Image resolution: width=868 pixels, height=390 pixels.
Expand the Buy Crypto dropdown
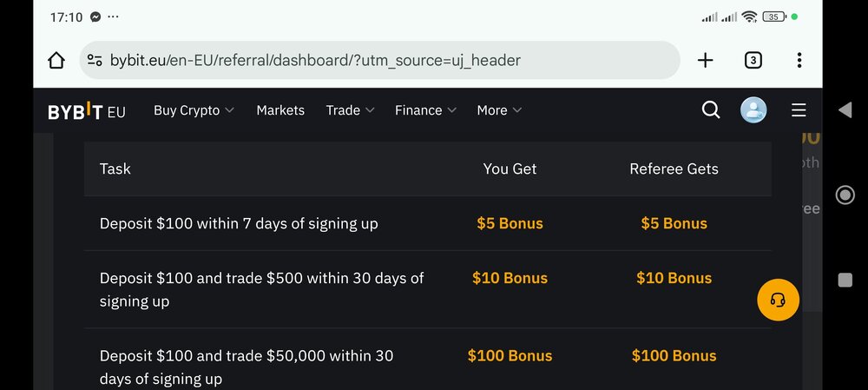click(x=194, y=110)
